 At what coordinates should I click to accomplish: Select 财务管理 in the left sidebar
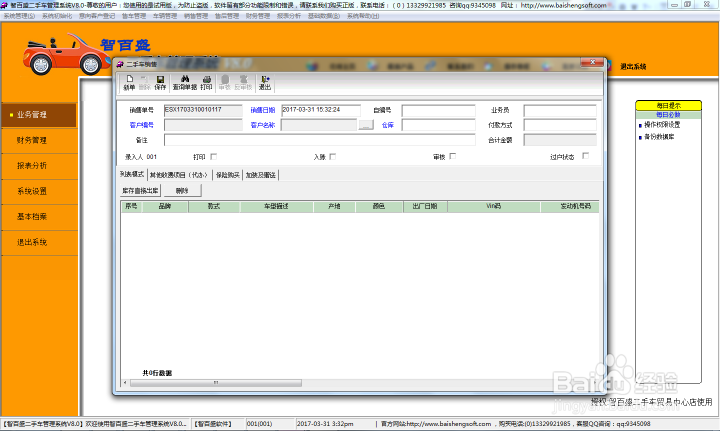pos(39,140)
